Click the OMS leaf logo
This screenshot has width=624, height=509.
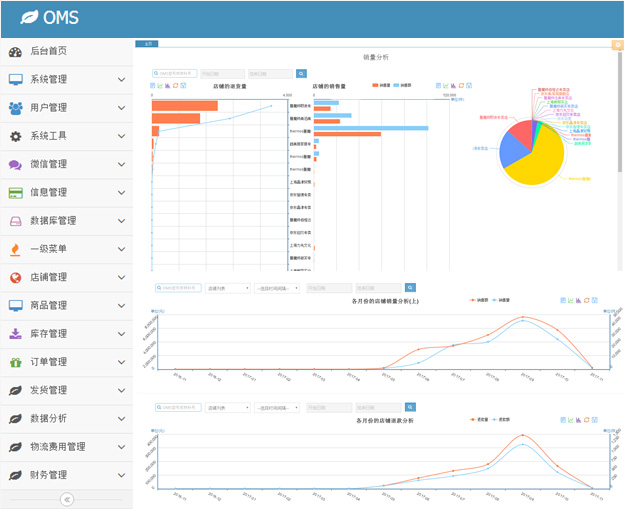[29, 17]
